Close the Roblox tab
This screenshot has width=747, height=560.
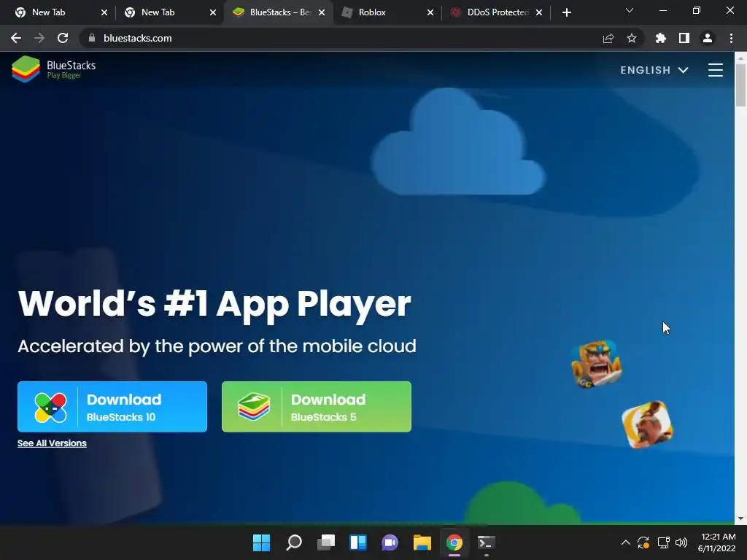430,12
